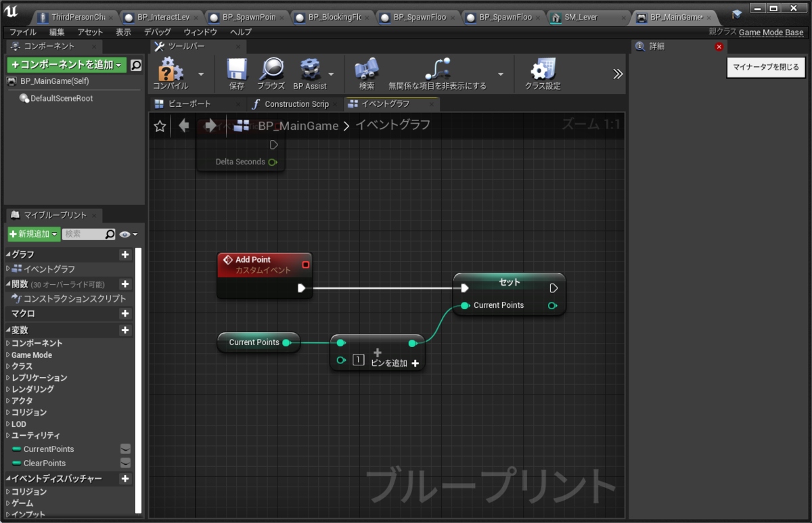The image size is (812, 523).
Task: Open Class Settings from the toolbar
Action: (542, 70)
